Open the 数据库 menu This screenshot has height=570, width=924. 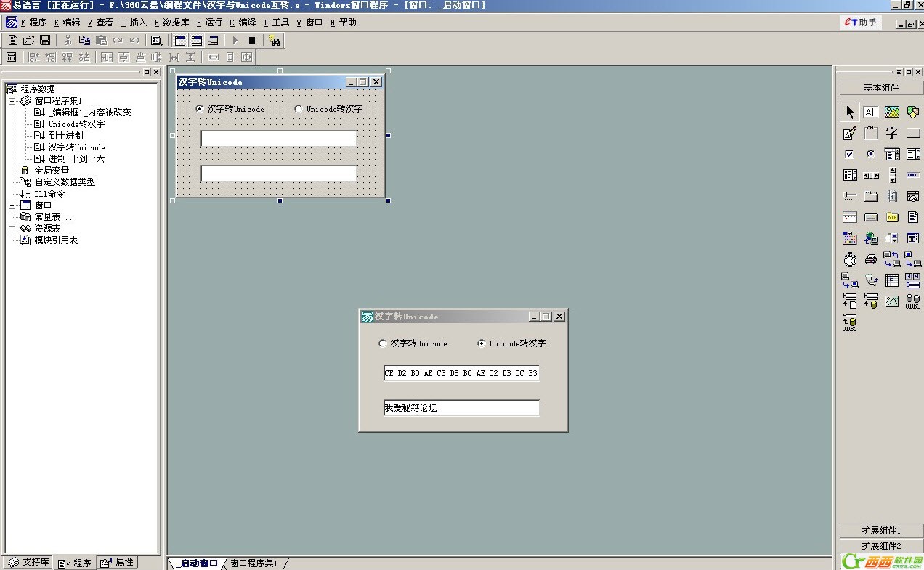coord(171,23)
